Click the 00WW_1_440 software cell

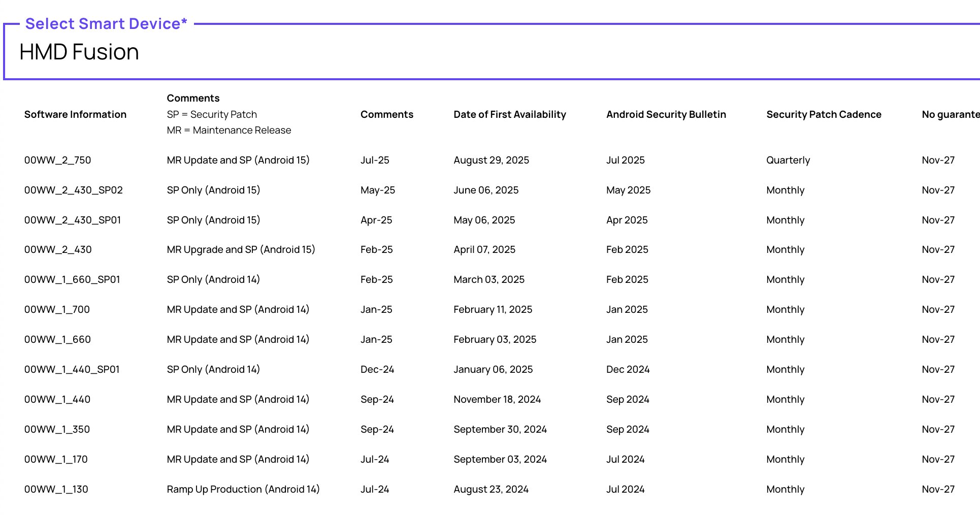coord(57,399)
